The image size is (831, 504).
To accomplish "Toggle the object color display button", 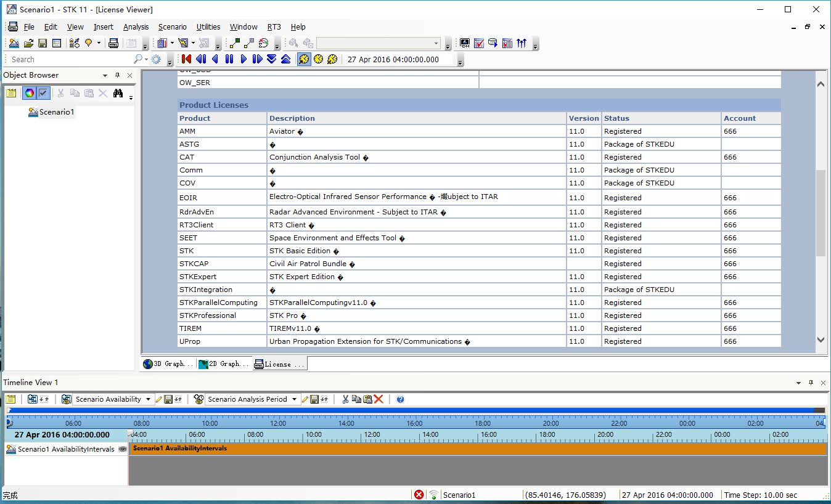I will (29, 93).
